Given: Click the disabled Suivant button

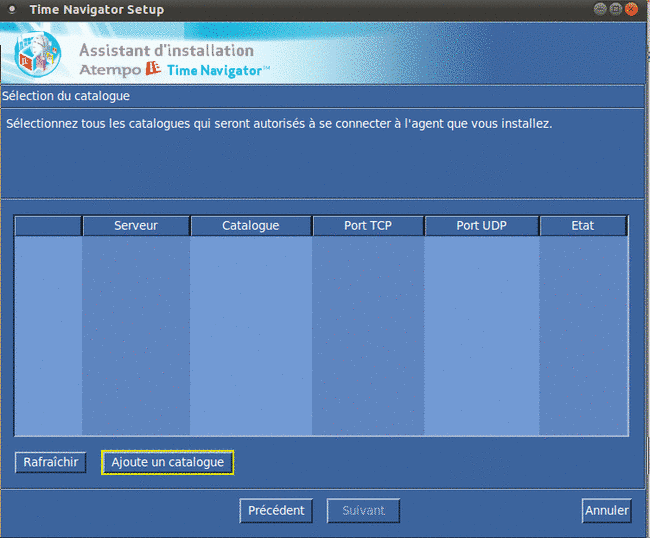Looking at the screenshot, I should 364,510.
